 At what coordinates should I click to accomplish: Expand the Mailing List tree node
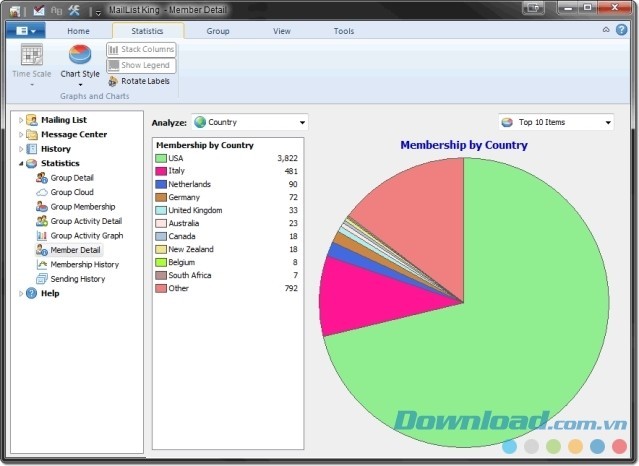pyautogui.click(x=21, y=120)
